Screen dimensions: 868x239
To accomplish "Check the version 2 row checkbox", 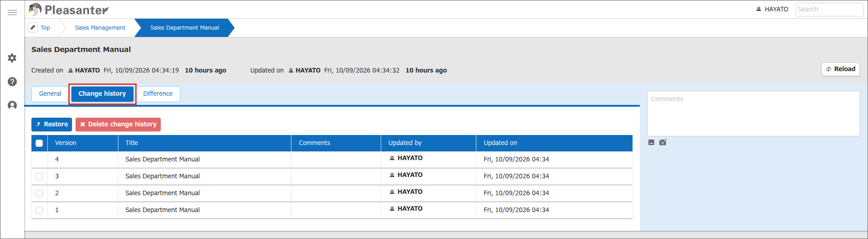I will coord(39,193).
